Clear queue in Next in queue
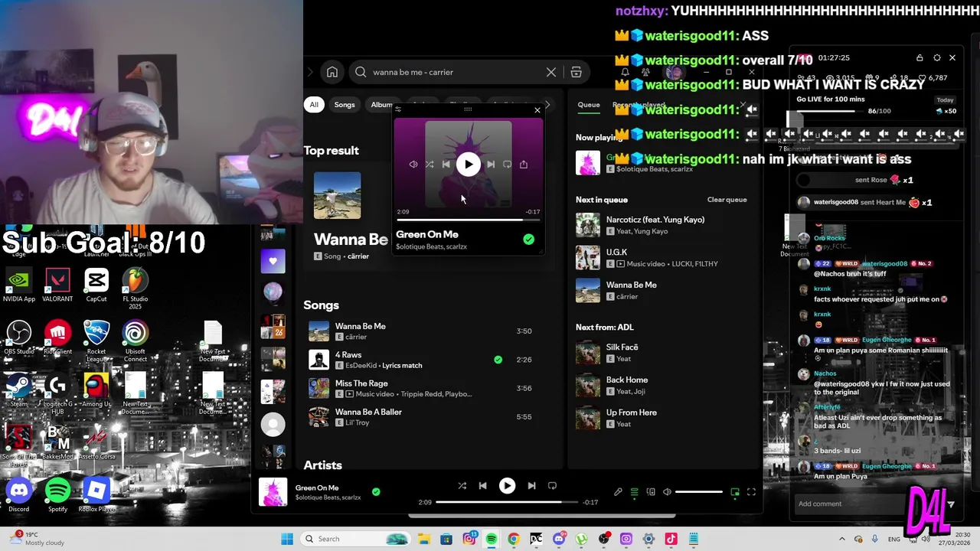Image resolution: width=980 pixels, height=551 pixels. (x=727, y=200)
